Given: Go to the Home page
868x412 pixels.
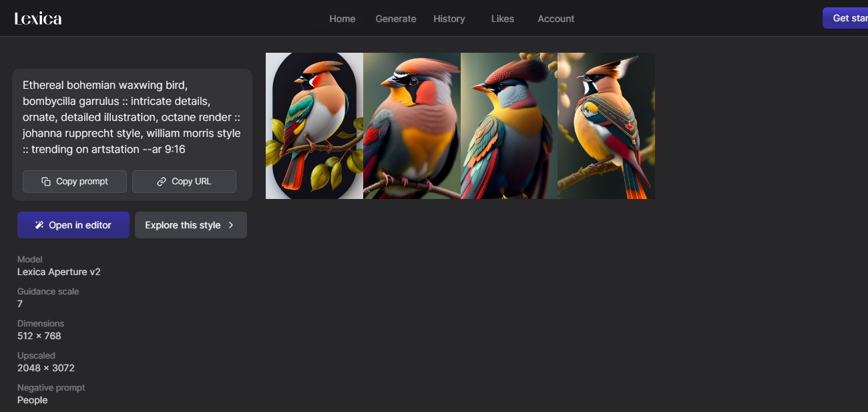Looking at the screenshot, I should [342, 19].
